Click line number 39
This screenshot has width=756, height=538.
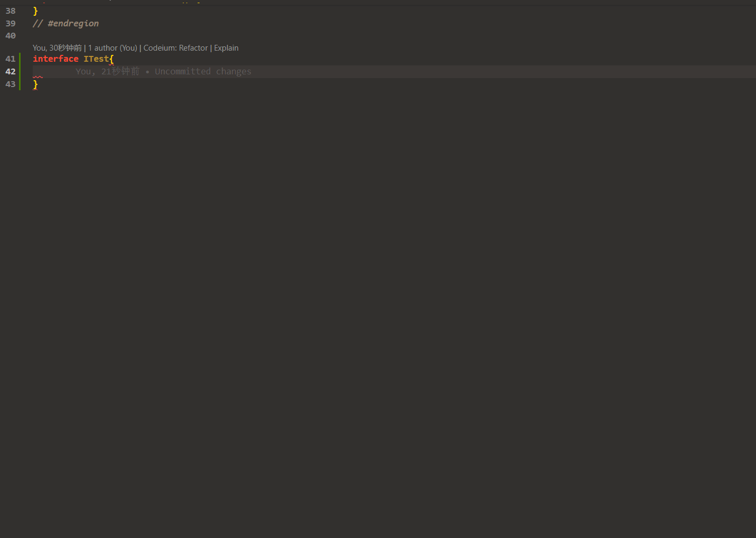click(11, 23)
